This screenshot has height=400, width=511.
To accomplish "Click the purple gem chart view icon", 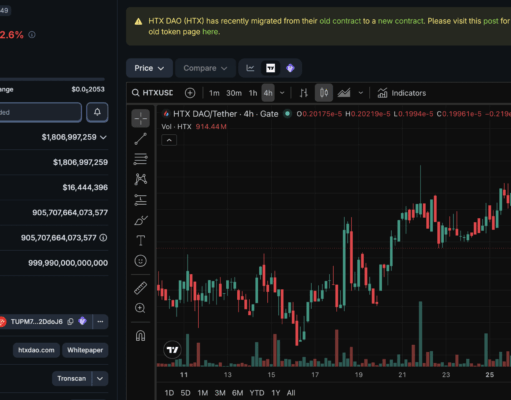I will click(x=290, y=68).
